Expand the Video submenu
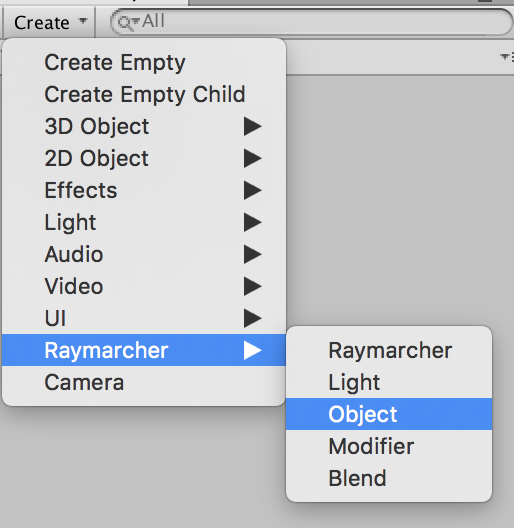The height and width of the screenshot is (528, 514). pos(144,286)
